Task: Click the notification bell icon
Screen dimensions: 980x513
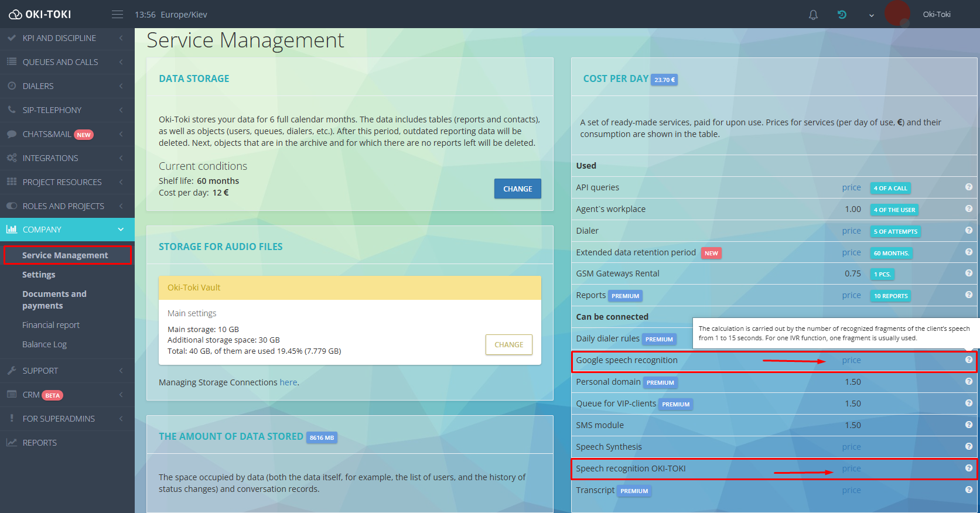Action: [x=813, y=15]
